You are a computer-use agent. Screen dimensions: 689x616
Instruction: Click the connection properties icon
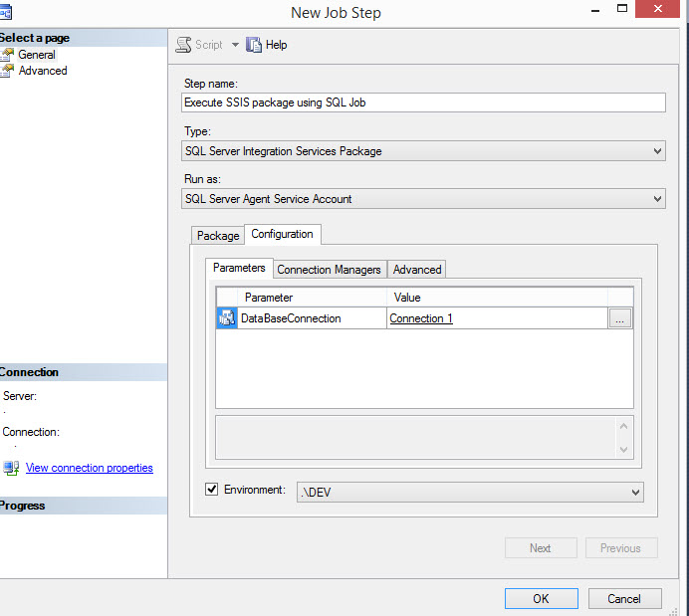(x=11, y=468)
